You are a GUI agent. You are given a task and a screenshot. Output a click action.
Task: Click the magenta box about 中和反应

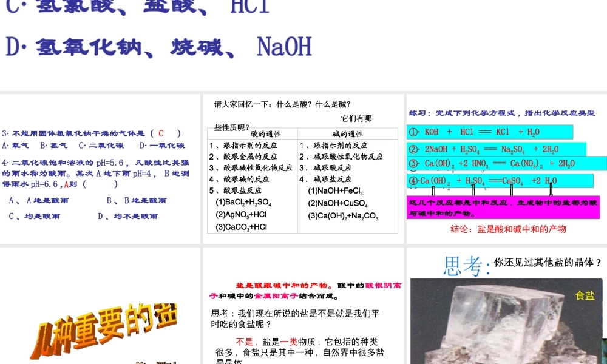click(x=503, y=207)
